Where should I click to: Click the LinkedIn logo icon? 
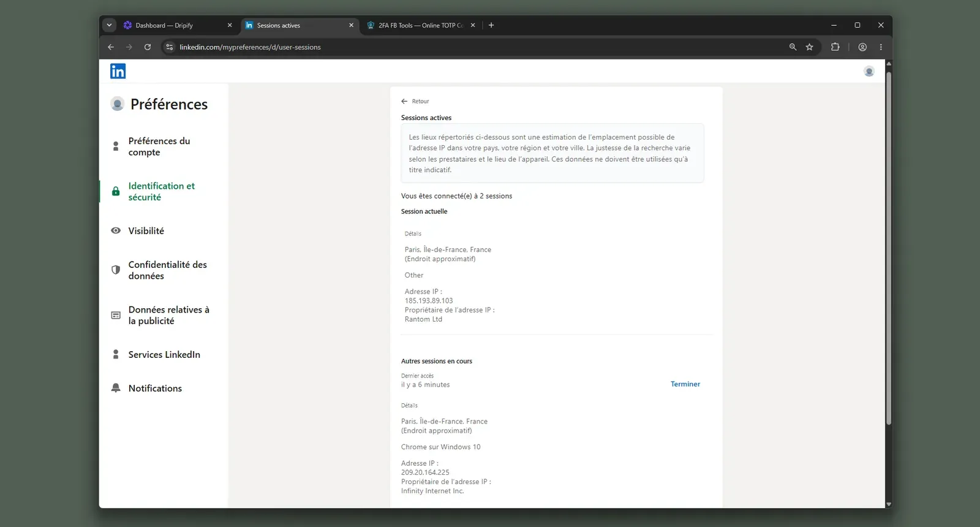tap(118, 71)
